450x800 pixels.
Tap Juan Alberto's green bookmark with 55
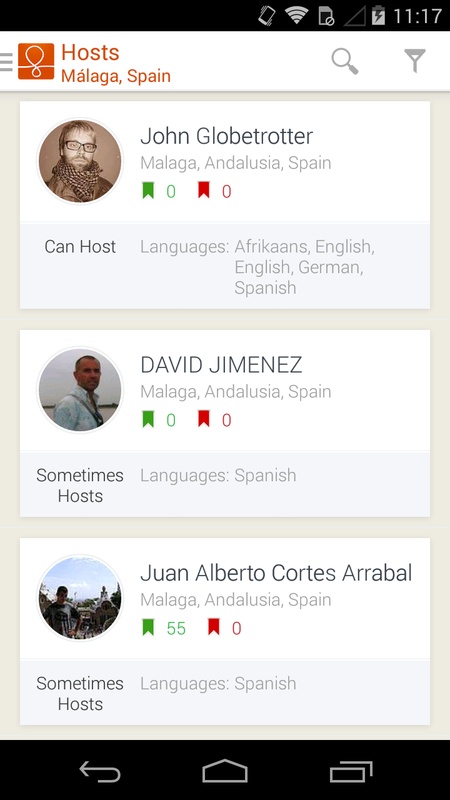(148, 628)
